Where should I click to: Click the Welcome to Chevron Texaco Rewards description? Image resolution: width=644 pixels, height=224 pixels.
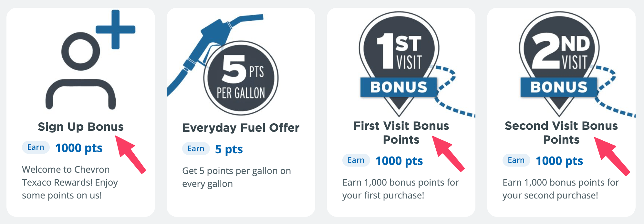point(70,182)
